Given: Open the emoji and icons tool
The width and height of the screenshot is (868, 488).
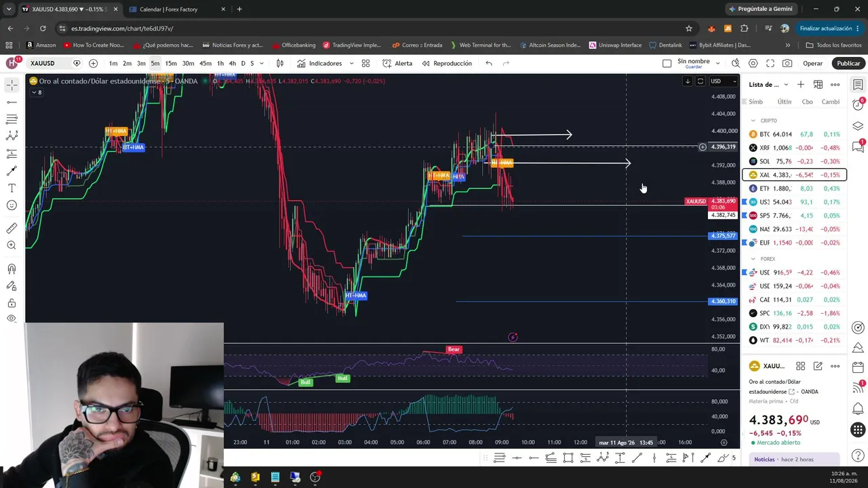Looking at the screenshot, I should click(x=12, y=205).
